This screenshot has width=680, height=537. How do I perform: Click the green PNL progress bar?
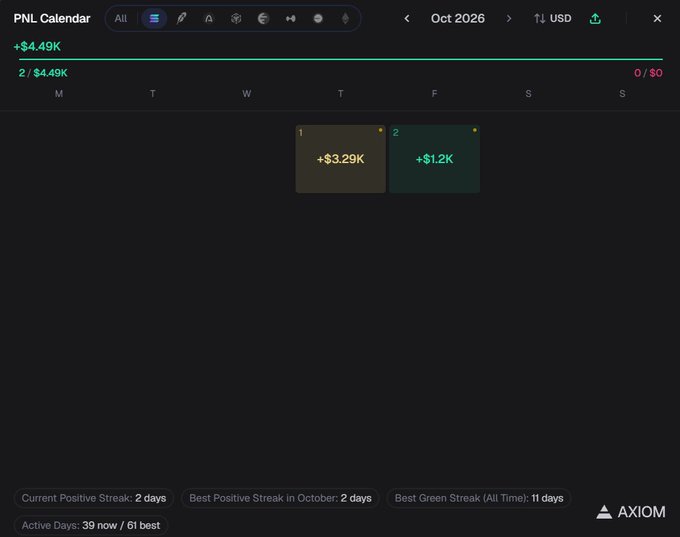[x=341, y=59]
